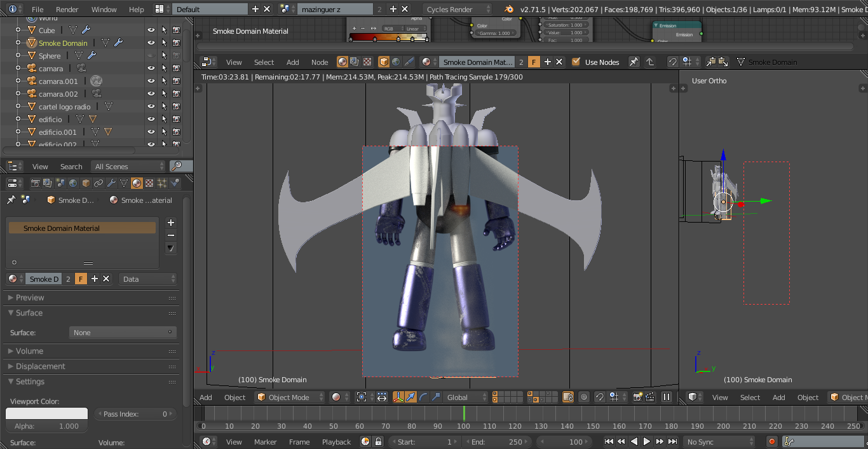The image size is (868, 449).
Task: Open the Render properties camera tab
Action: tap(36, 183)
